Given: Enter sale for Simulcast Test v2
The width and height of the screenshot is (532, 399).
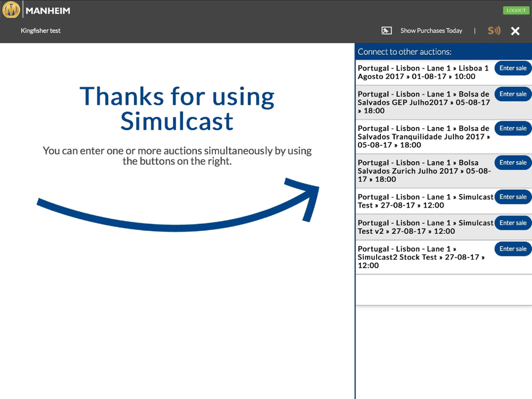Looking at the screenshot, I should 513,223.
